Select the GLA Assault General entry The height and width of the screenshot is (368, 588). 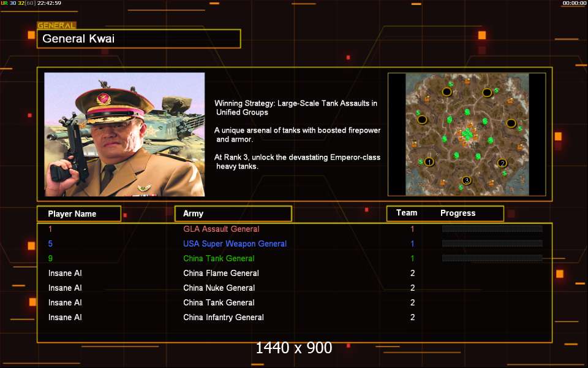pos(221,229)
